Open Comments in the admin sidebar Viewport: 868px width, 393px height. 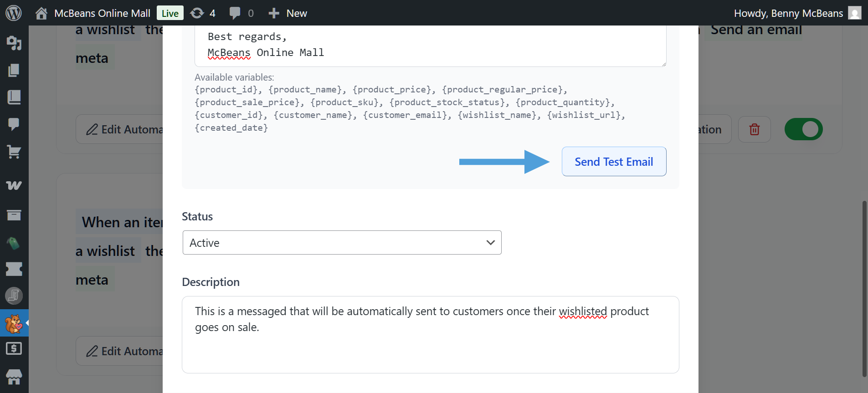click(x=14, y=124)
